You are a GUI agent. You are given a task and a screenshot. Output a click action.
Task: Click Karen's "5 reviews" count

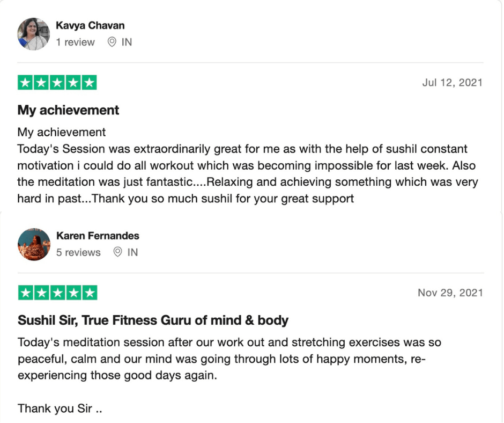78,252
